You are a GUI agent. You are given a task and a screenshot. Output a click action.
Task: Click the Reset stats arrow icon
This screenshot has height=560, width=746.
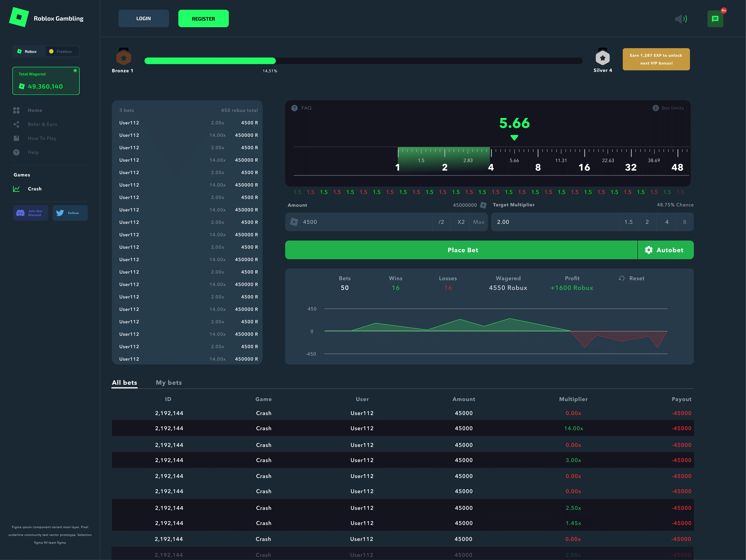(621, 278)
